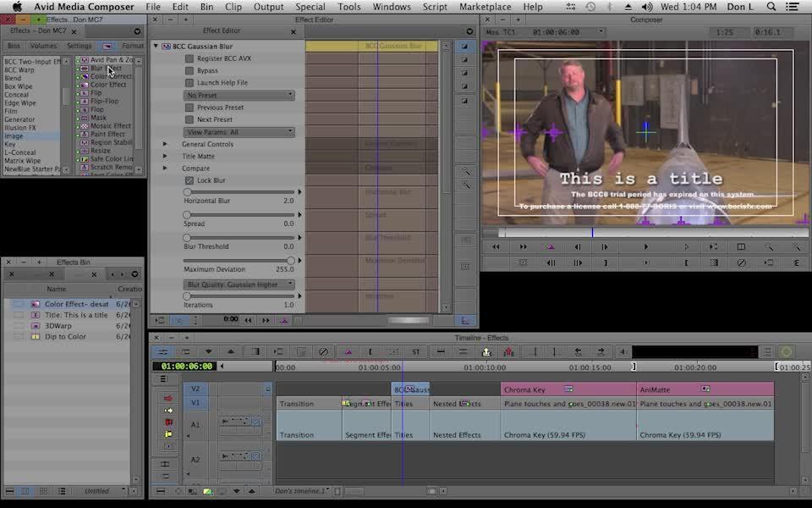This screenshot has width=812, height=508.
Task: Step forward one frame in Composer
Action: (x=604, y=247)
